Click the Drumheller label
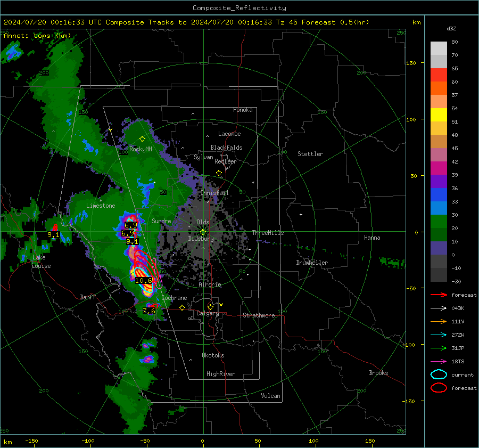 click(312, 263)
